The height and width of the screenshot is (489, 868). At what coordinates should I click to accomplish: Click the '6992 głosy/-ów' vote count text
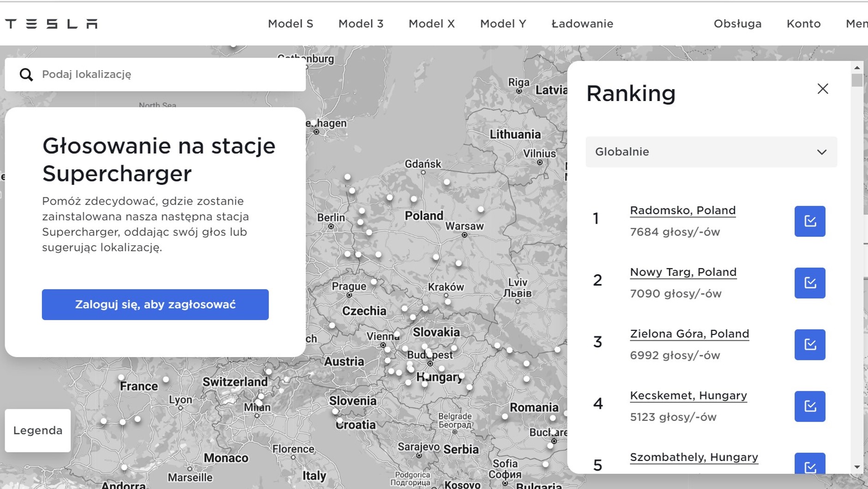(675, 356)
